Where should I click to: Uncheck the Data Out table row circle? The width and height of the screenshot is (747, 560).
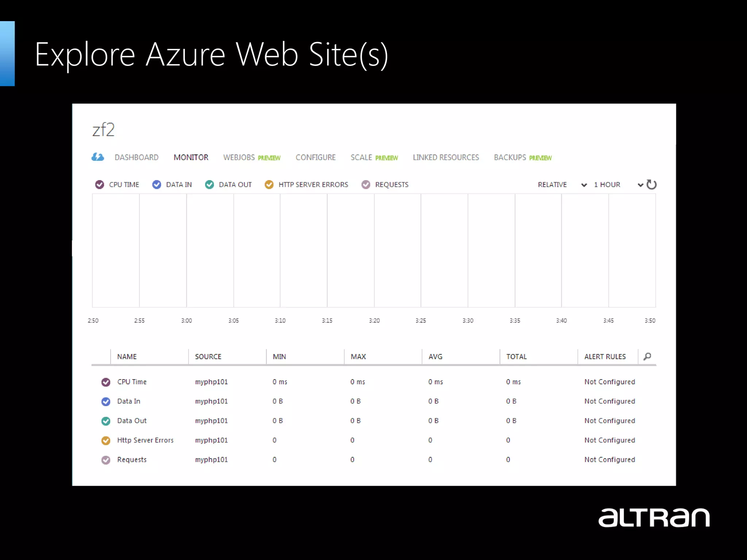point(106,421)
